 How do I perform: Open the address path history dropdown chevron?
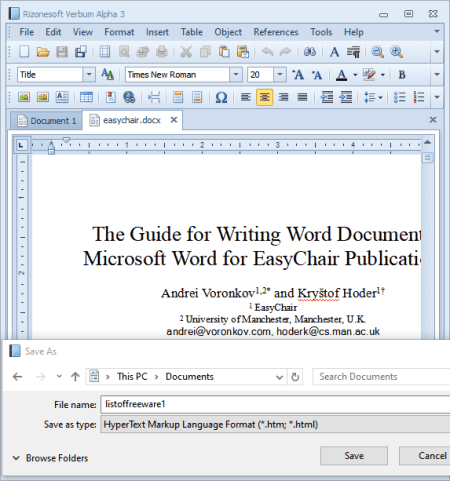coord(279,377)
